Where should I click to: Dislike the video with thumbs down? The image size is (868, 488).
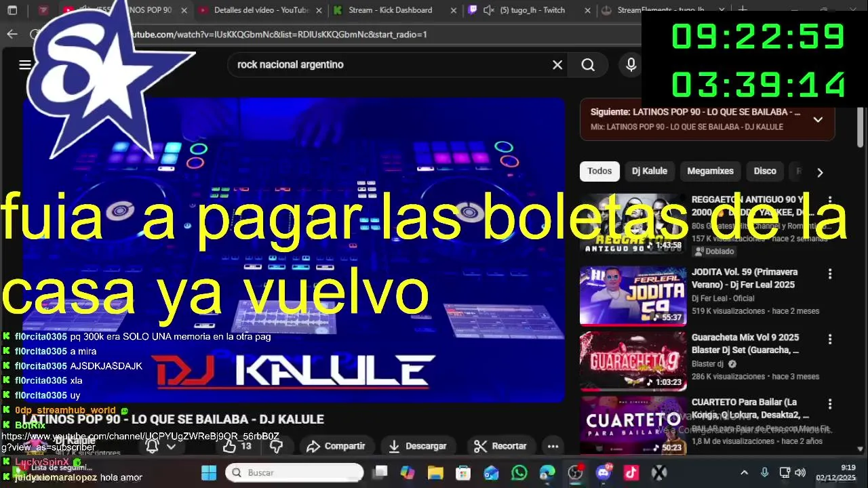(x=276, y=446)
